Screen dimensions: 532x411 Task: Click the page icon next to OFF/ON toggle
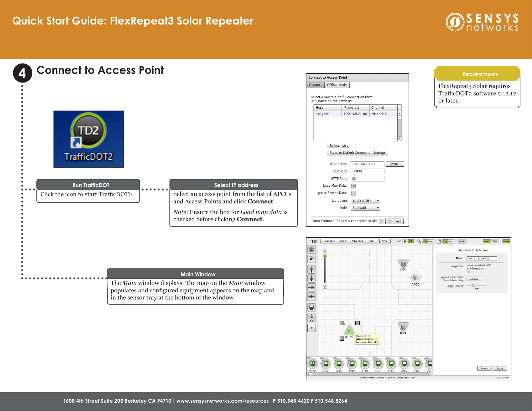pos(440,241)
